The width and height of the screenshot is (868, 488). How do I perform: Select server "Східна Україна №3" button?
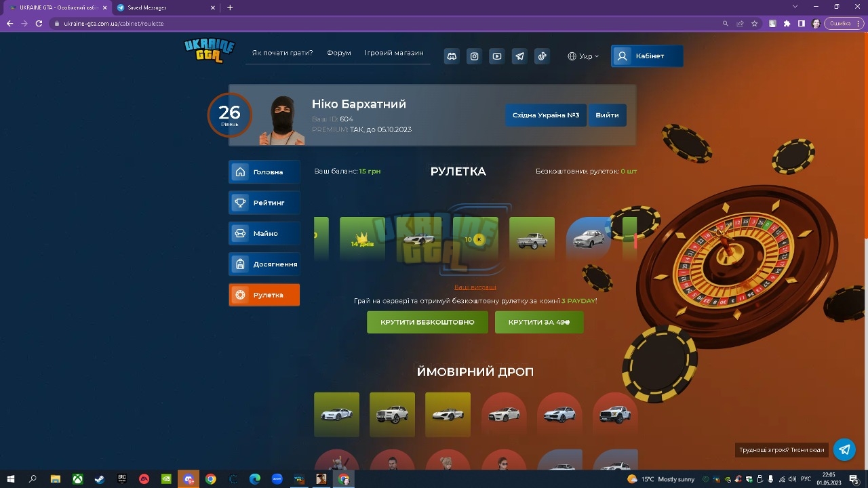(x=546, y=115)
